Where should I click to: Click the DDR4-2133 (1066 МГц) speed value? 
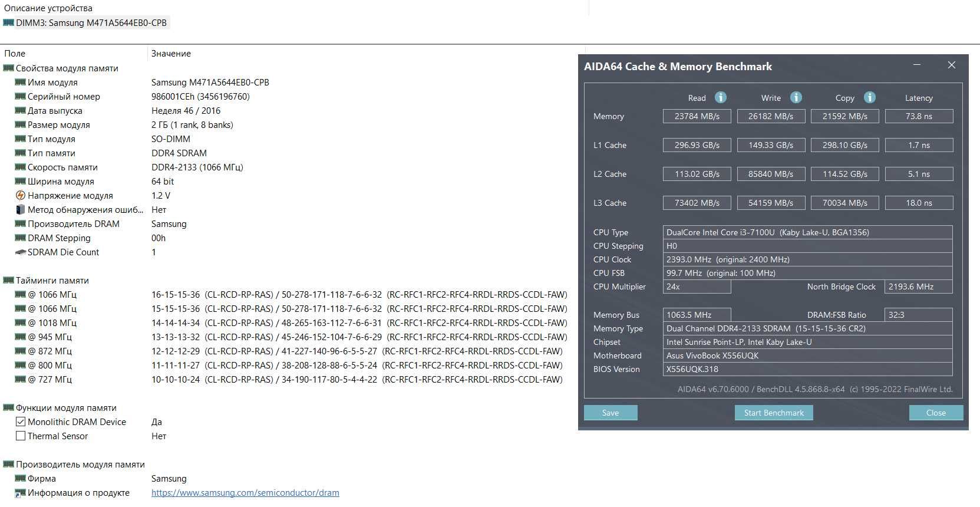(197, 167)
